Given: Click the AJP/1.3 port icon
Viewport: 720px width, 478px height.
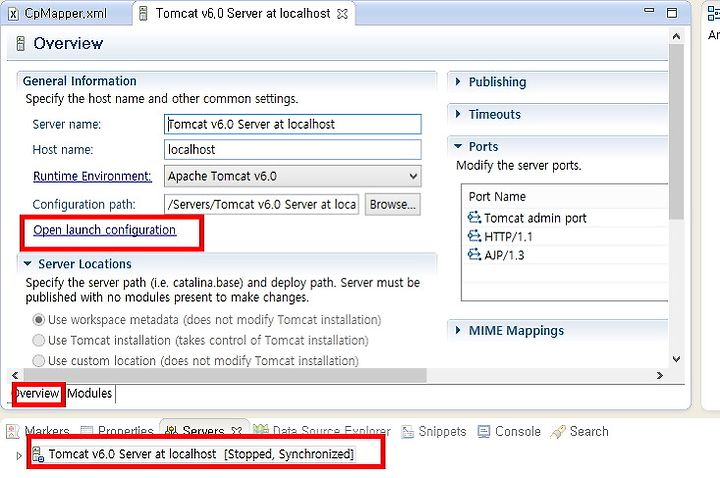Looking at the screenshot, I should (474, 254).
